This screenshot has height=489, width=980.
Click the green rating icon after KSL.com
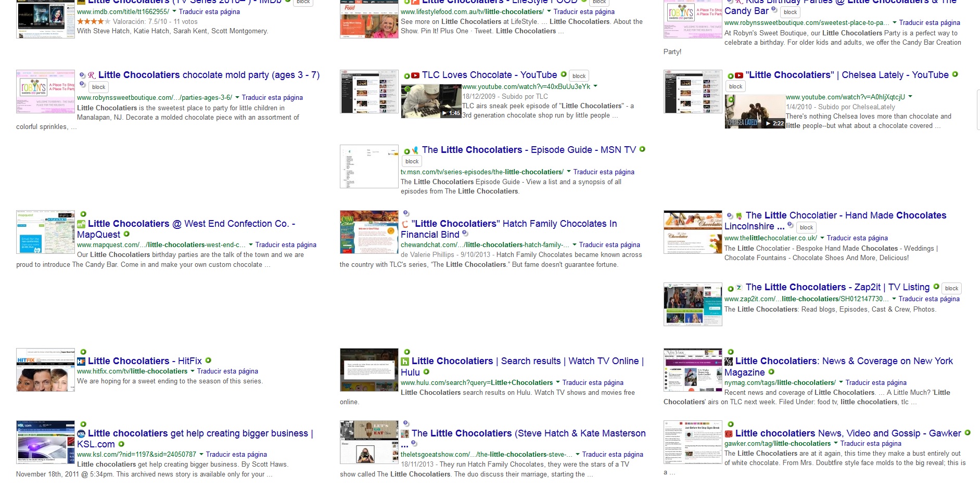[x=121, y=444]
